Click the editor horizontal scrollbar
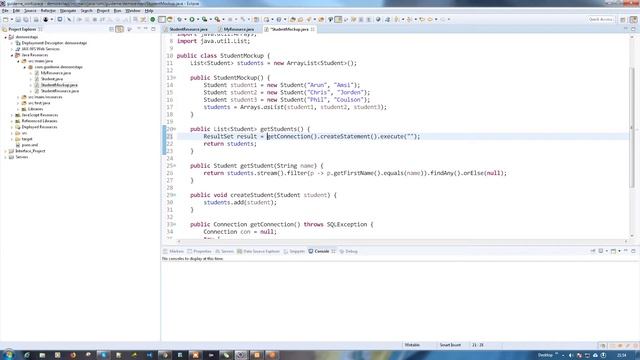The width and height of the screenshot is (640, 360). (402, 241)
